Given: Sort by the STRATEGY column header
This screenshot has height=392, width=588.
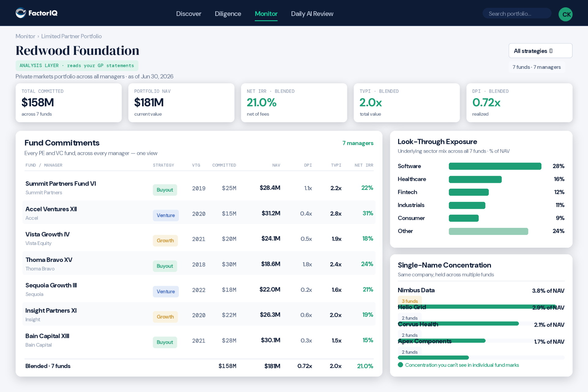Looking at the screenshot, I should coord(164,165).
